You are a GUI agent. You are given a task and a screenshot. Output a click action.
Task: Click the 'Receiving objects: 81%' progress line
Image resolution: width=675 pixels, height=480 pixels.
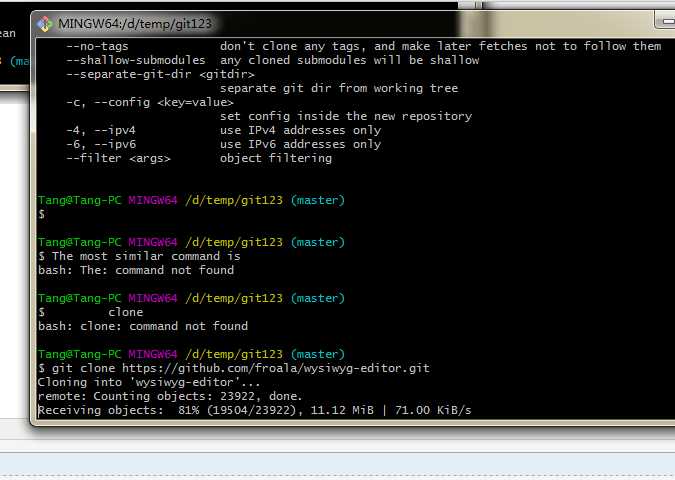tap(255, 410)
